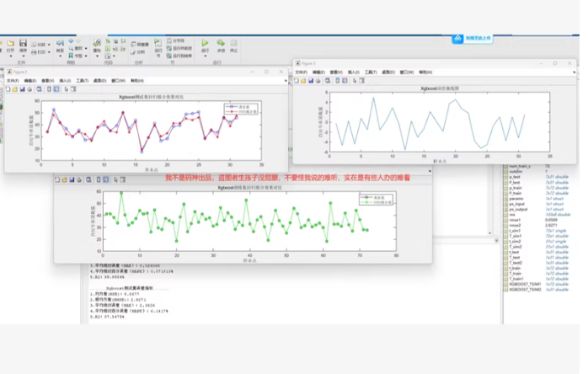Click the Analyze (分析) icon

[133, 51]
